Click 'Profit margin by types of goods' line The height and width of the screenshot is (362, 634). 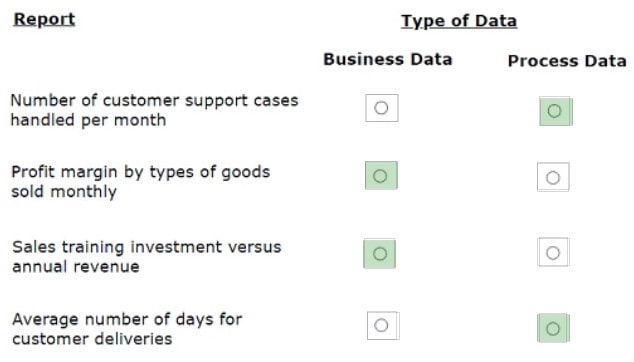tap(140, 172)
